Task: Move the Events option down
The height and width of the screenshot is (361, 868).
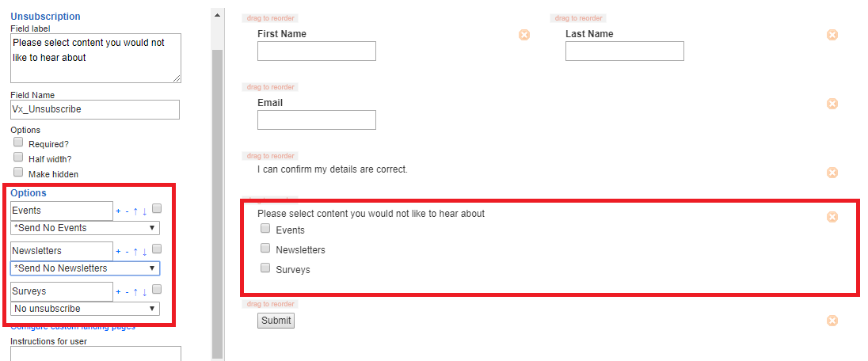Action: pos(144,211)
